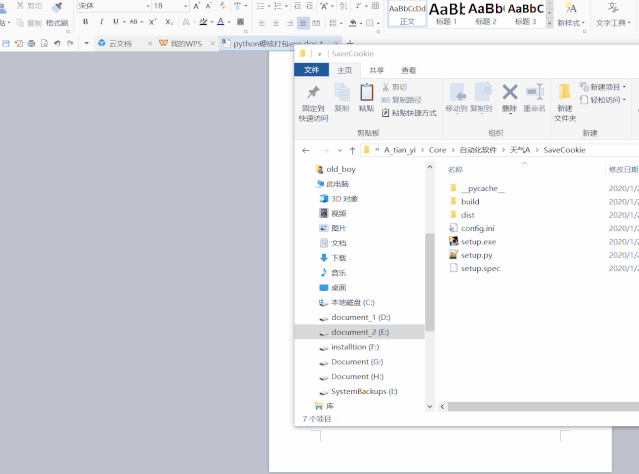Switch to 云文档 tab in WPS
This screenshot has height=474, width=639.
coord(120,44)
